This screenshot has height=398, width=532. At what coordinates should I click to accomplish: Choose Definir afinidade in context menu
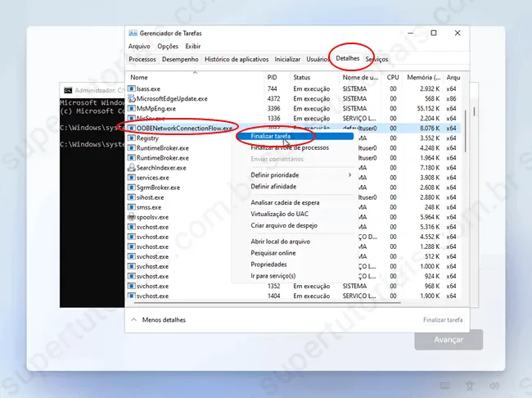[x=273, y=187]
